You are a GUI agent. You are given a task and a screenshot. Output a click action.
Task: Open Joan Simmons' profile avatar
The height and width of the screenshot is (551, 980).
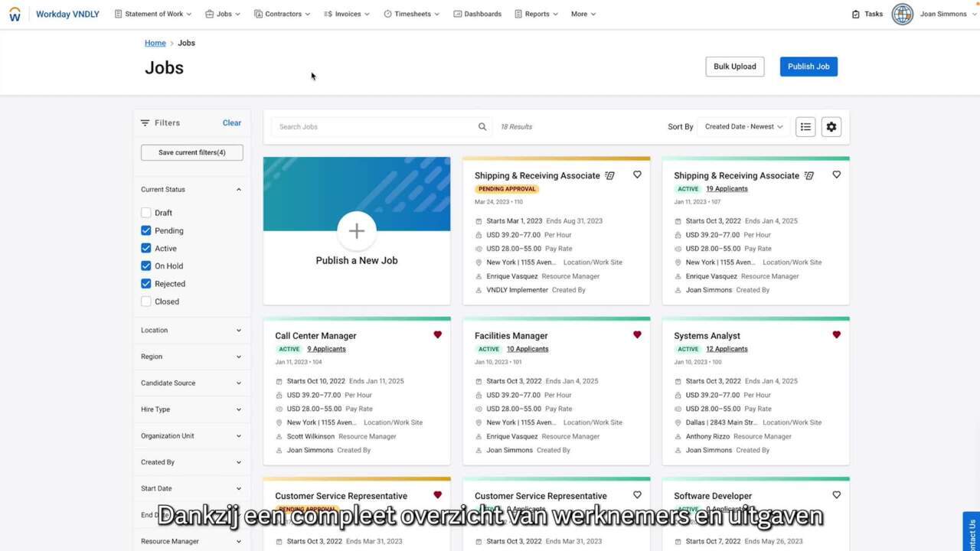pyautogui.click(x=902, y=14)
